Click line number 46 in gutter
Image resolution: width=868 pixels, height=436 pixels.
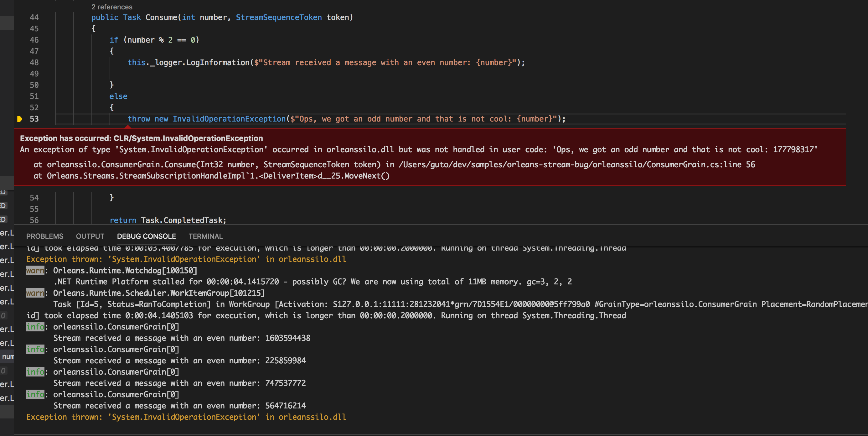click(34, 40)
